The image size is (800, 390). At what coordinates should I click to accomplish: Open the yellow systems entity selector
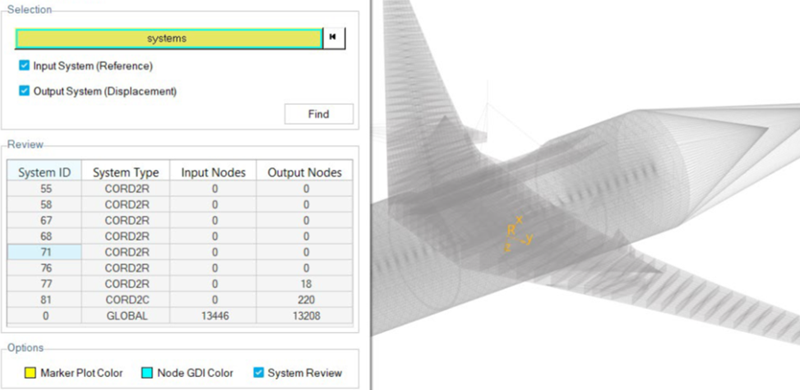click(x=168, y=38)
